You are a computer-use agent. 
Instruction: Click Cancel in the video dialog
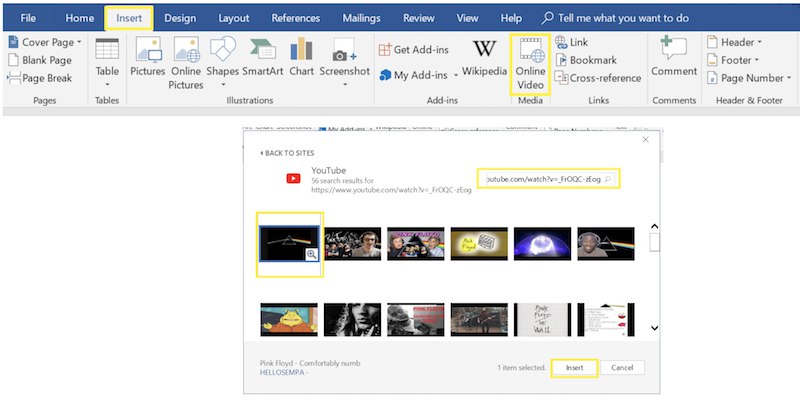pyautogui.click(x=622, y=368)
